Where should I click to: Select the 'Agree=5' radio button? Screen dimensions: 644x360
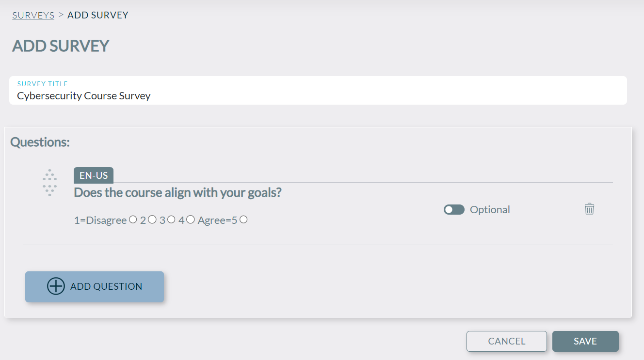click(242, 219)
